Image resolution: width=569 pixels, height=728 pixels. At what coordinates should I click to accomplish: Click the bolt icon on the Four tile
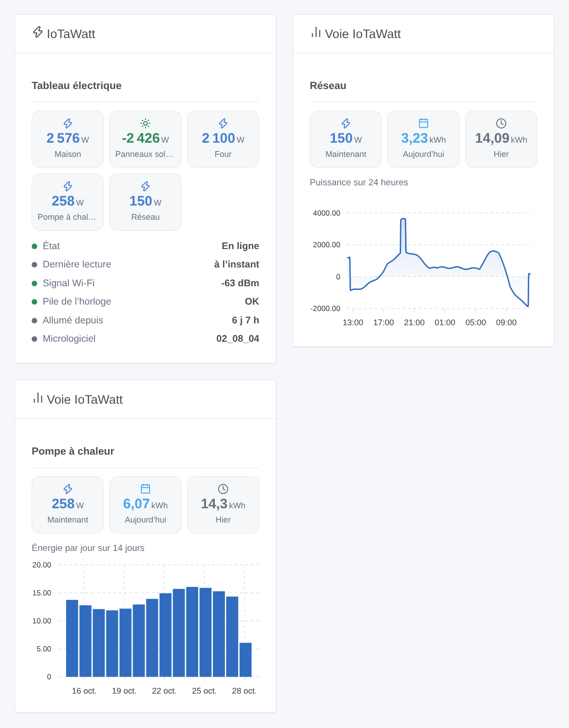(223, 123)
